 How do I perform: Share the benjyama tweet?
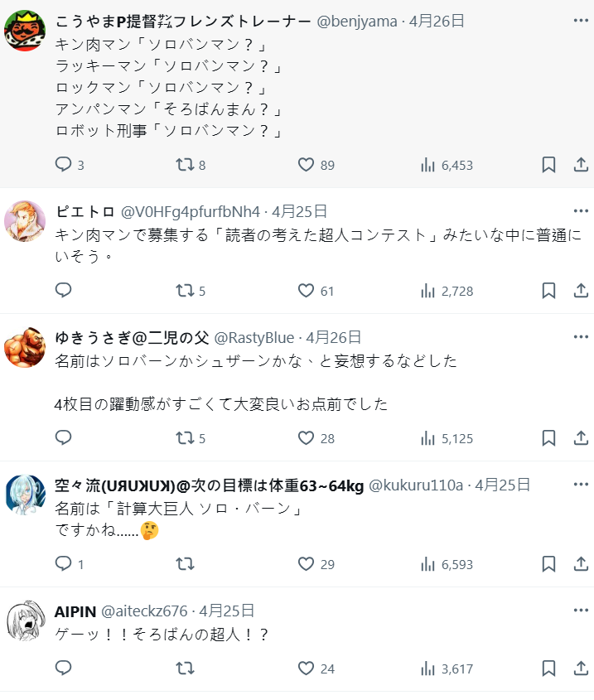click(581, 165)
